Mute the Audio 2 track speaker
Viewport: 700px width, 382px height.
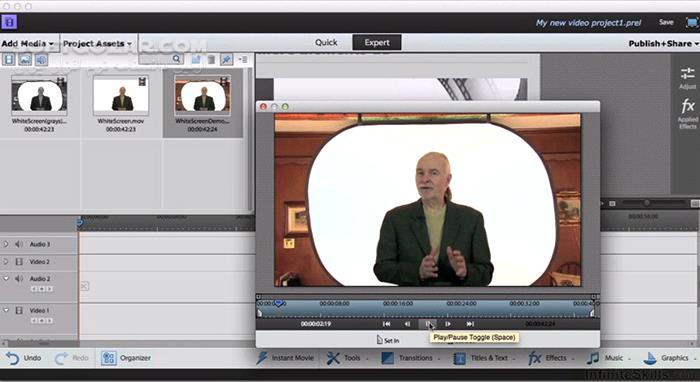[x=19, y=278]
